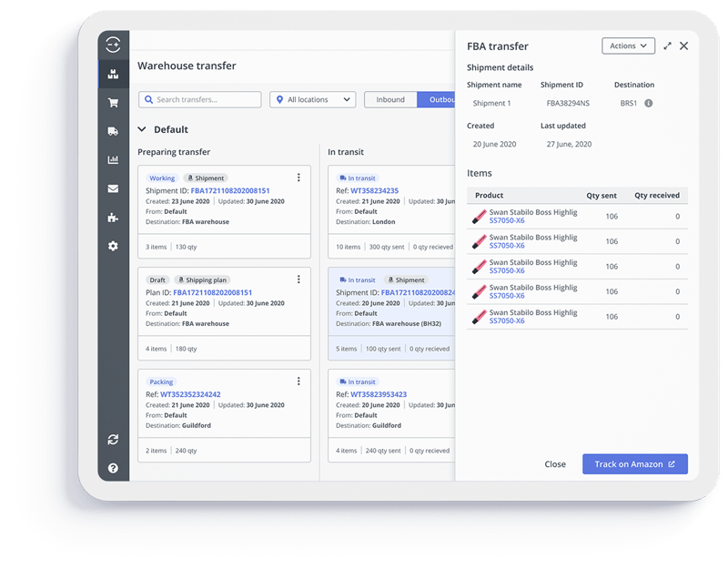
Task: Click the app logo at top of sidebar
Action: (x=113, y=45)
